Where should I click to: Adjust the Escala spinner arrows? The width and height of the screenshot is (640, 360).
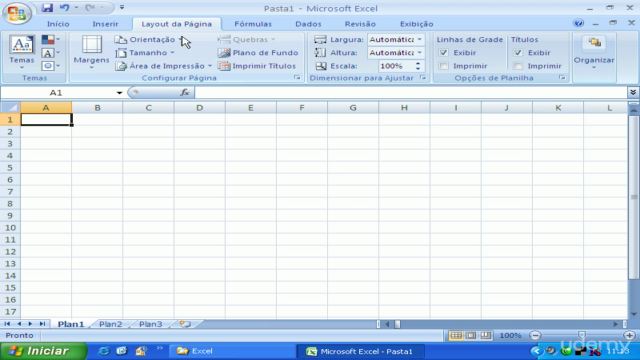point(418,66)
